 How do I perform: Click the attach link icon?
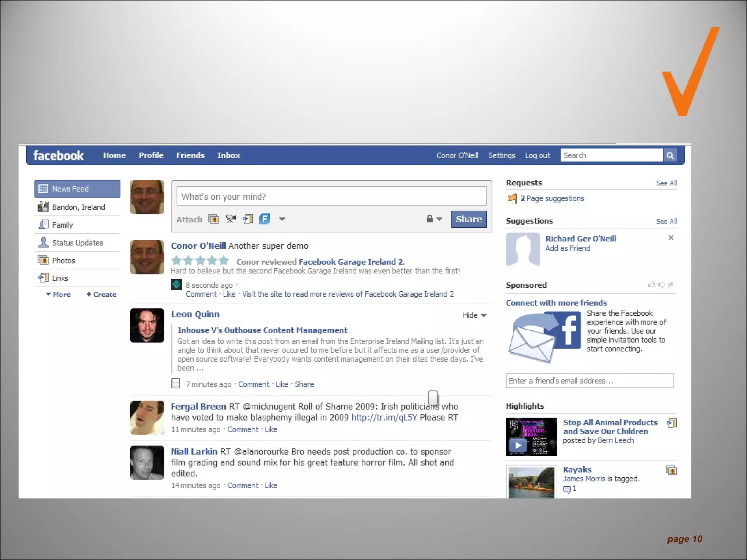click(248, 219)
